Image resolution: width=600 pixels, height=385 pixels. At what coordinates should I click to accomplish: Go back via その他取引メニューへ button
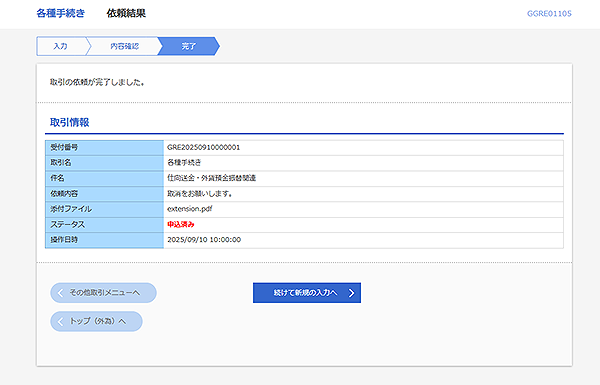tap(103, 293)
